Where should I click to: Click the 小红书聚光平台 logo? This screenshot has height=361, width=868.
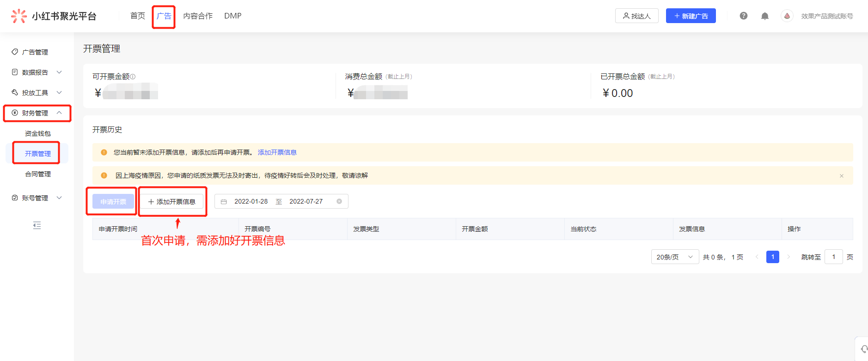pyautogui.click(x=54, y=16)
